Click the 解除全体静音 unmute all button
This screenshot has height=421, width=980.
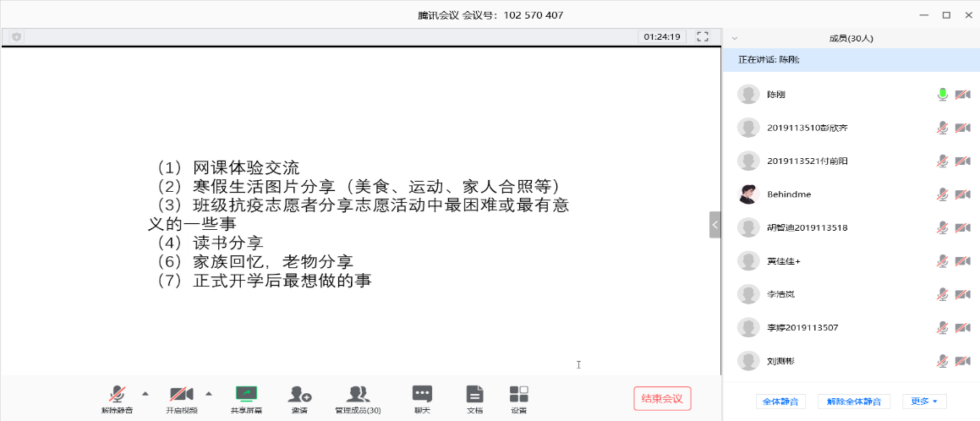tap(854, 402)
